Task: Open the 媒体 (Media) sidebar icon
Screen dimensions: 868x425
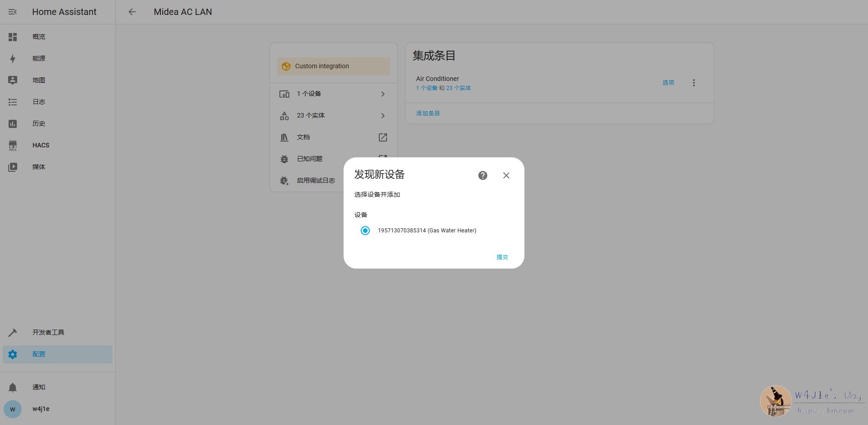Action: click(x=13, y=166)
